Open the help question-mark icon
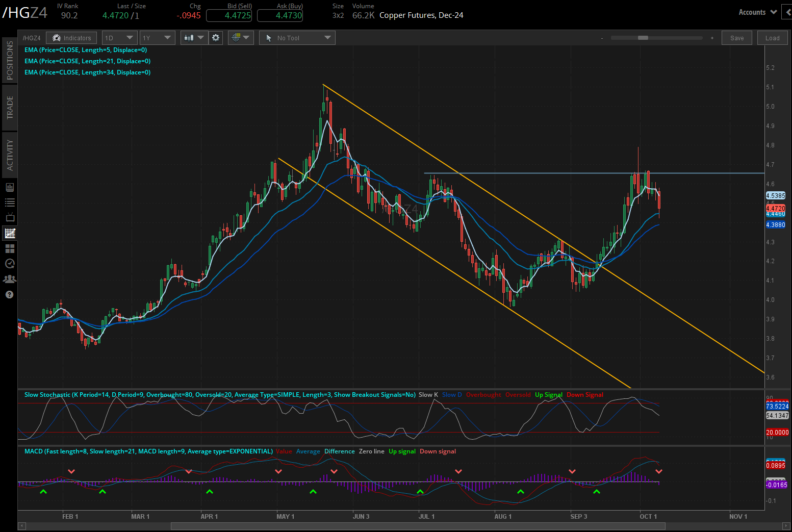792x532 pixels. pos(9,295)
